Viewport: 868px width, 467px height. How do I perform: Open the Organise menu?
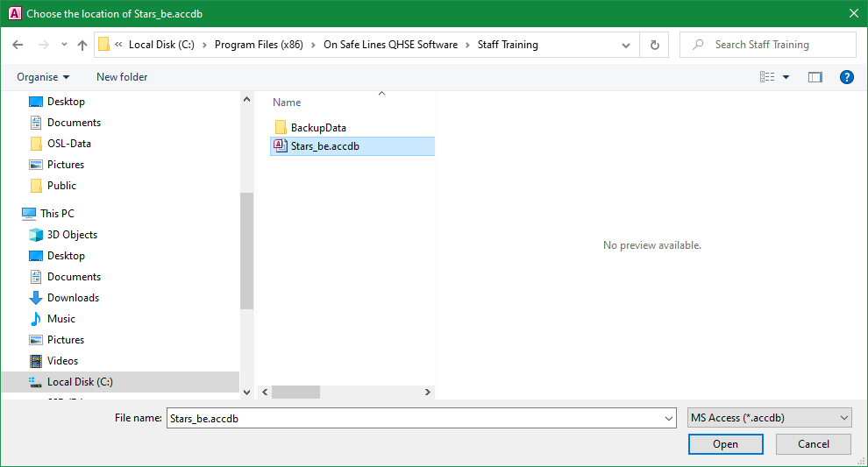coord(43,77)
